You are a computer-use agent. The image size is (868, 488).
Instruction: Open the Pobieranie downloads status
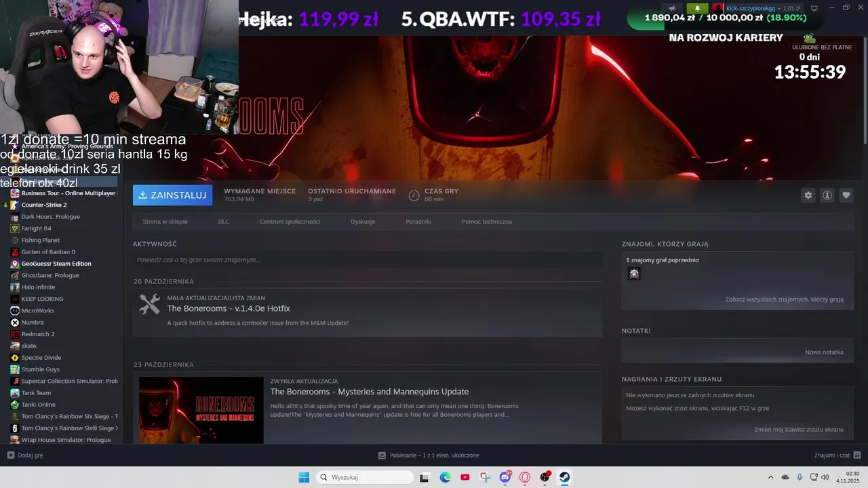tap(429, 455)
